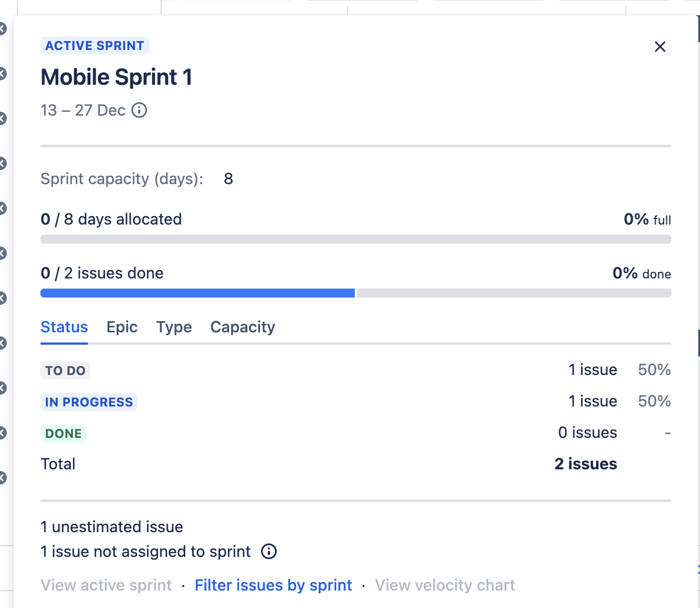Screen dimensions: 700x608
Task: Switch to the Status tab
Action: (x=64, y=327)
